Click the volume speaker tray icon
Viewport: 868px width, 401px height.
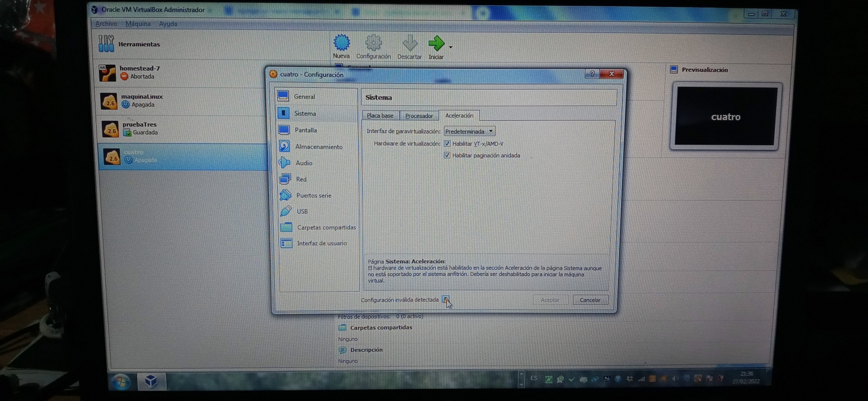[675, 380]
